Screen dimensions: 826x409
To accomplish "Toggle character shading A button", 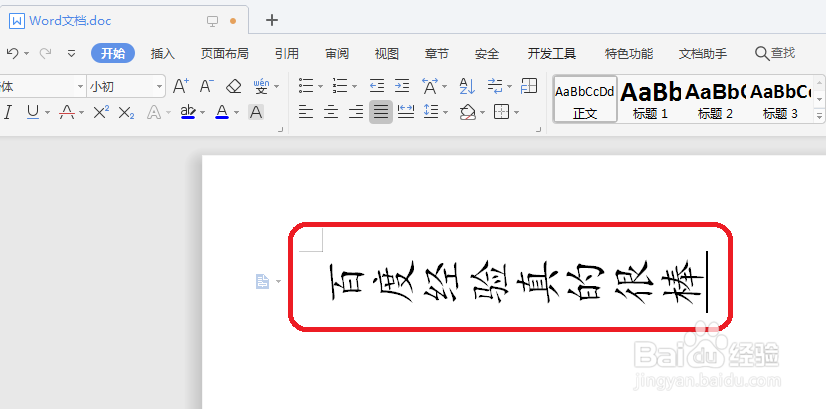I will point(256,112).
